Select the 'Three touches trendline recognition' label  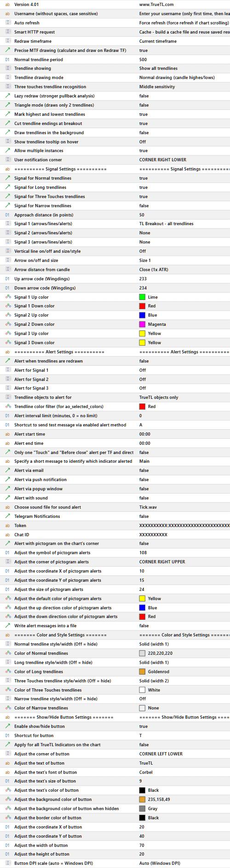pos(50,87)
